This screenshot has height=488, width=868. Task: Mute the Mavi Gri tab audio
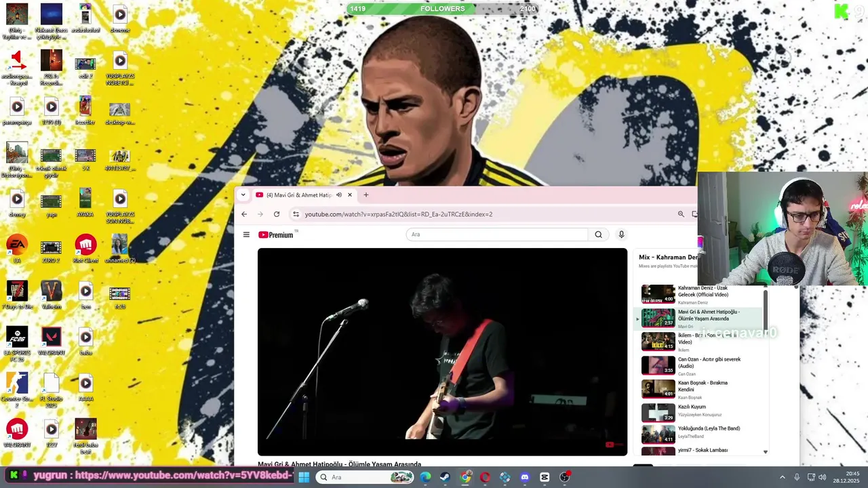point(339,195)
